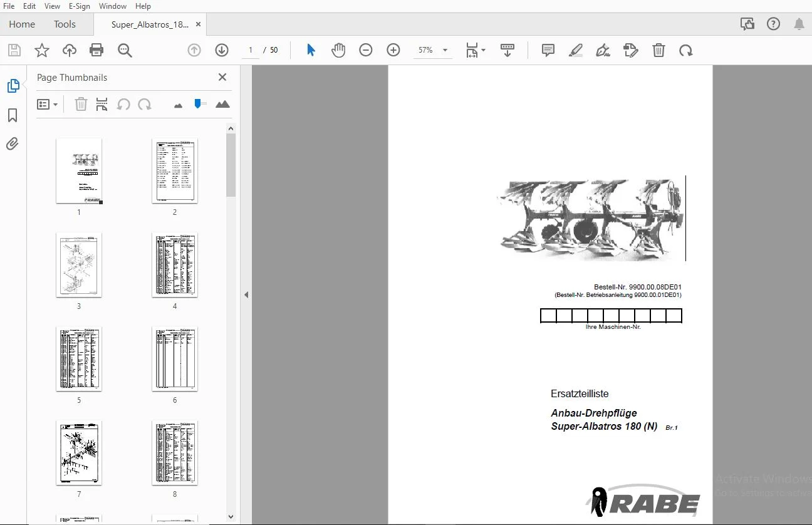Open the thumbnails Options menu dropdown

point(48,104)
